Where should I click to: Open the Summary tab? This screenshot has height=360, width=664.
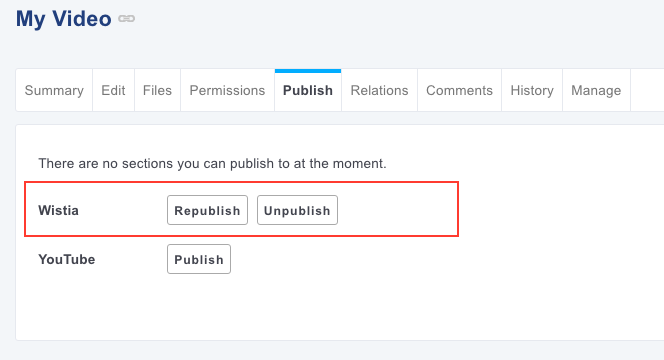[x=54, y=90]
